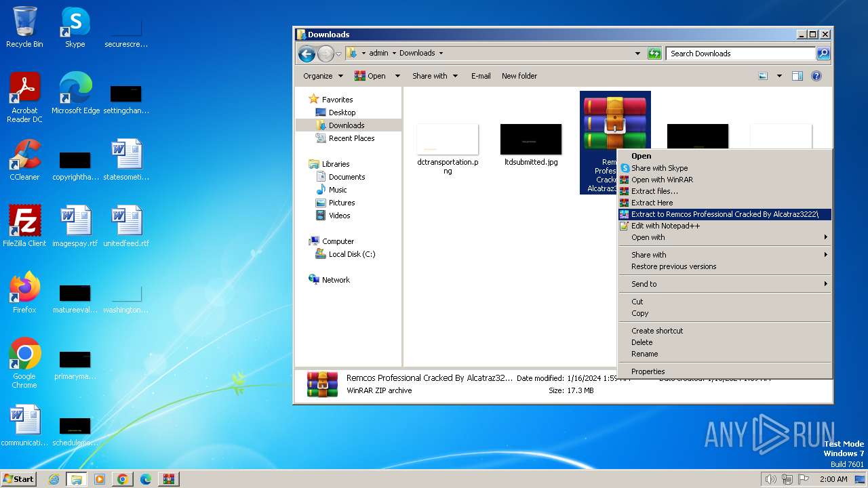This screenshot has height=488, width=868.
Task: Choose Properties in the context menu
Action: pyautogui.click(x=725, y=371)
